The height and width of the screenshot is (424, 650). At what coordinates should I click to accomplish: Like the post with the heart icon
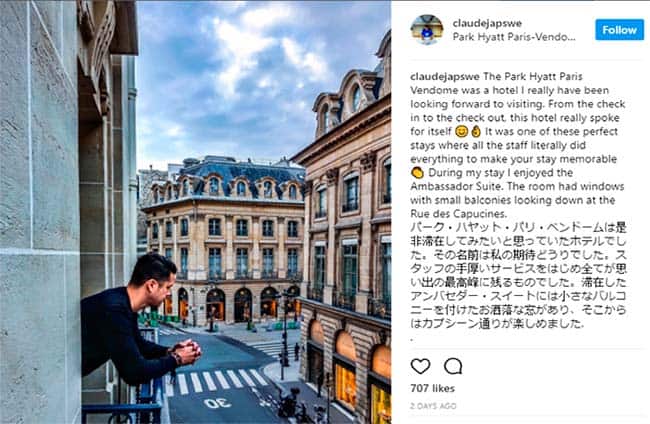(420, 366)
